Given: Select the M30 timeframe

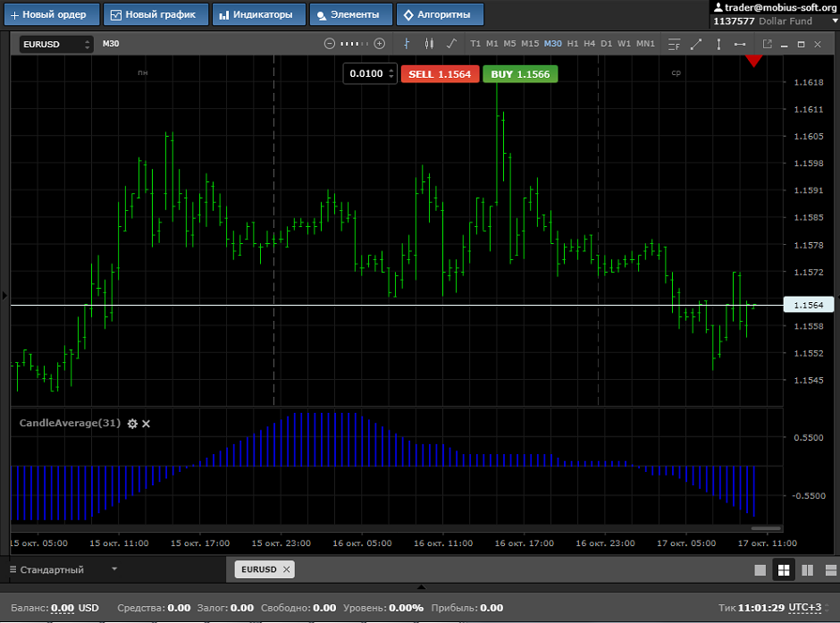Looking at the screenshot, I should pos(553,44).
